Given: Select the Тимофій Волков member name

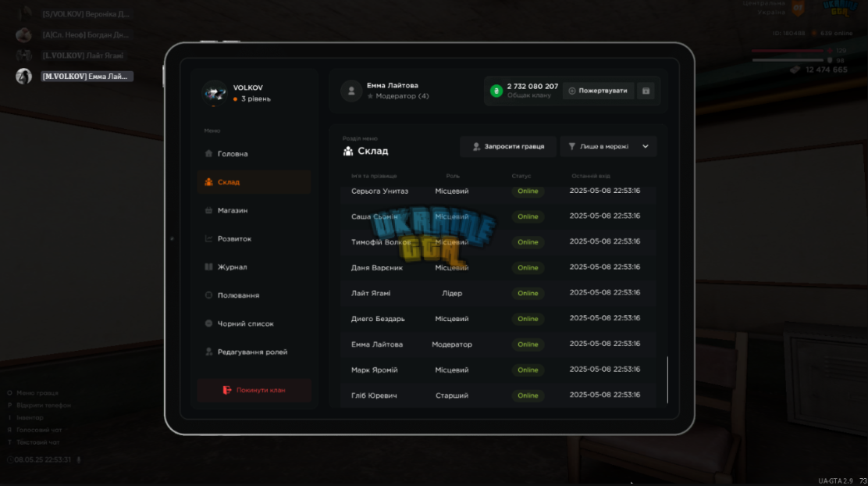Looking at the screenshot, I should point(381,242).
